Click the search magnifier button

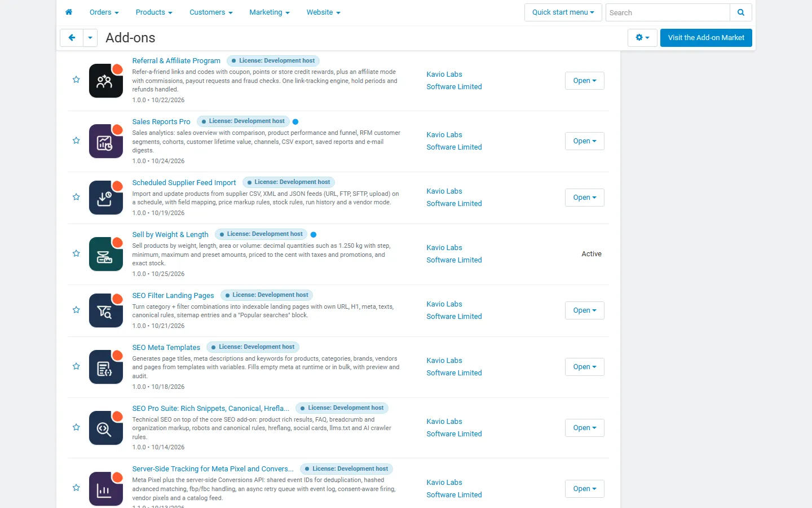(741, 12)
